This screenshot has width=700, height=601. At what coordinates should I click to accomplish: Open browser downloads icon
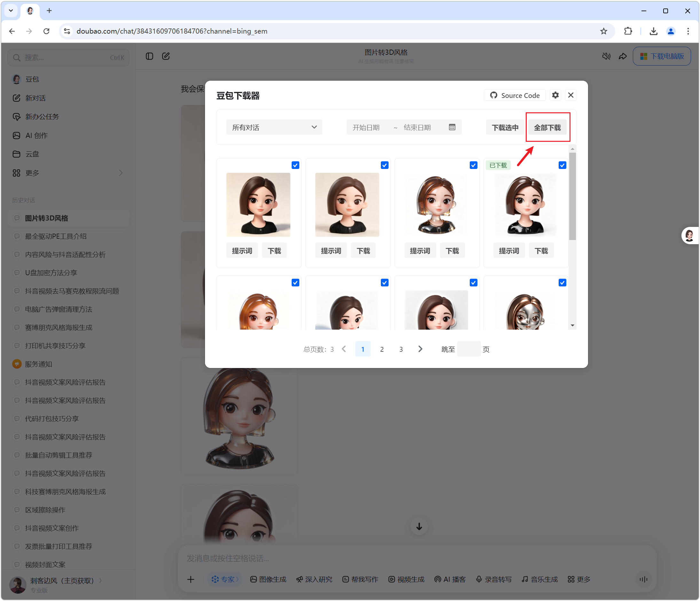653,31
